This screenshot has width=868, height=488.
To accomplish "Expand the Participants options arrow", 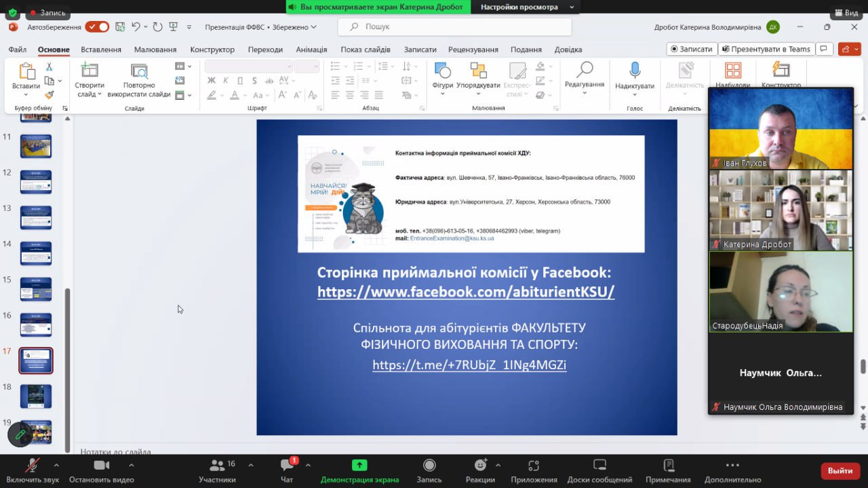I will tap(250, 465).
